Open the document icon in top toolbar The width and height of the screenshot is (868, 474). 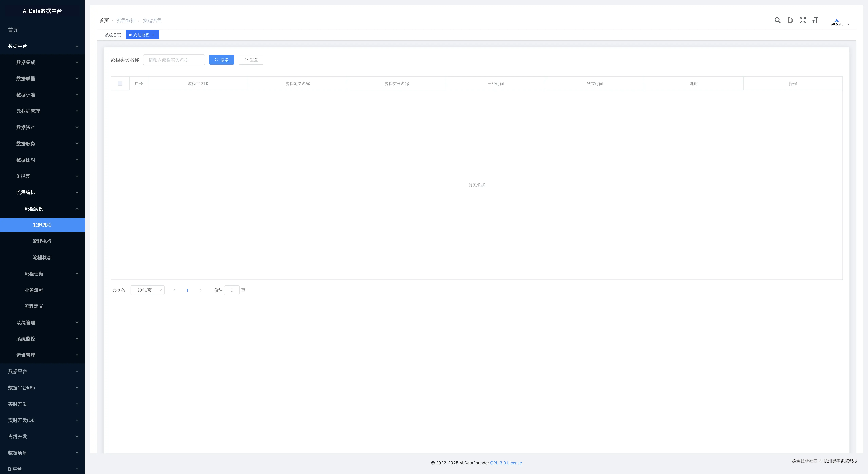(790, 20)
